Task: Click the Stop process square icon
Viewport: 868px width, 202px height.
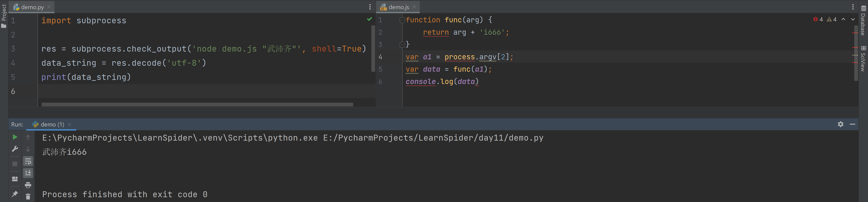Action: 15,164
